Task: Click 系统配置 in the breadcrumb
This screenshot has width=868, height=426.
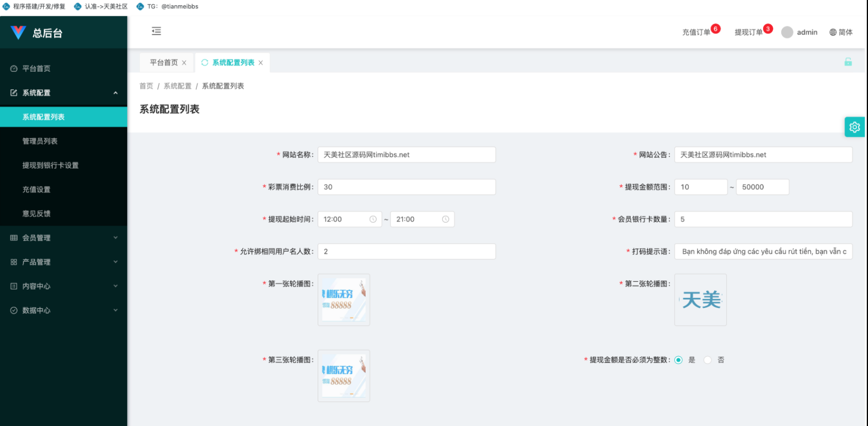Action: 178,86
